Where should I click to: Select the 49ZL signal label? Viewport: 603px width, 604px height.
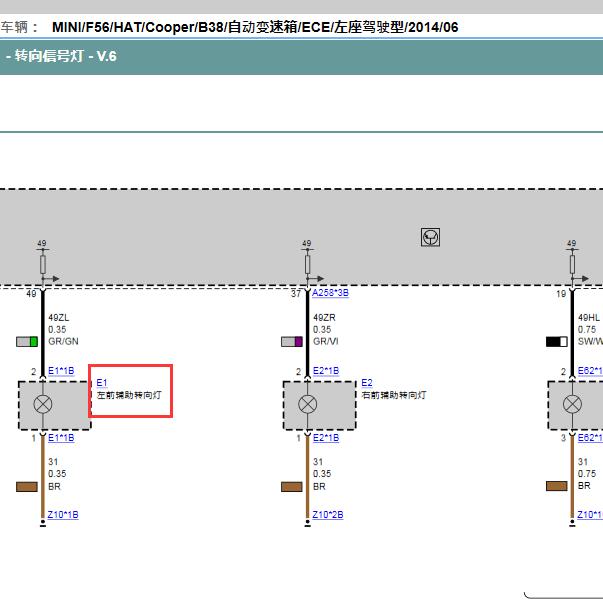pos(59,318)
